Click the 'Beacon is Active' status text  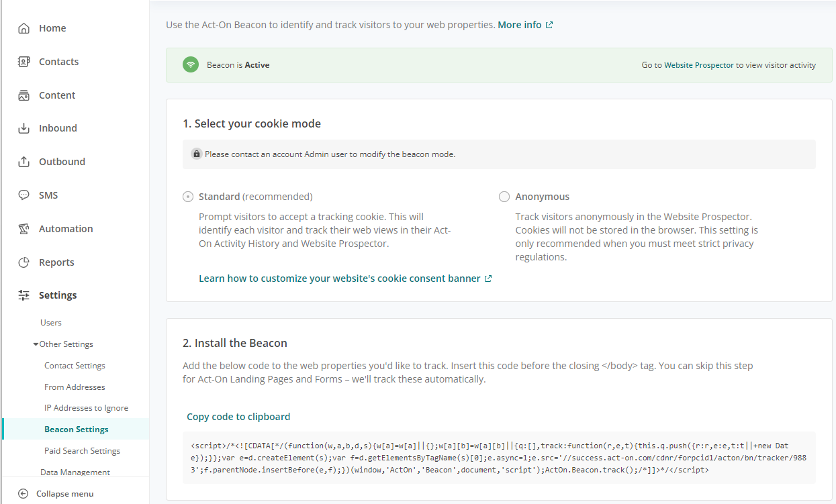[238, 65]
